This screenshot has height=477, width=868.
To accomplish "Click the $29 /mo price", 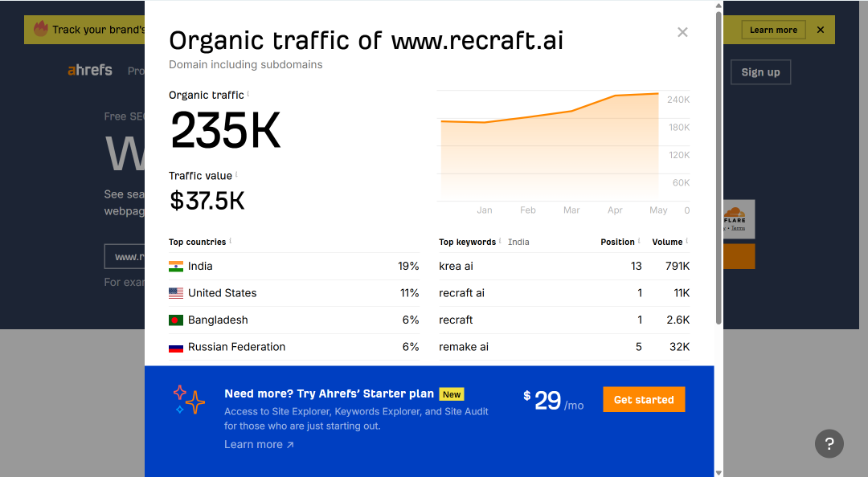I will pos(553,401).
